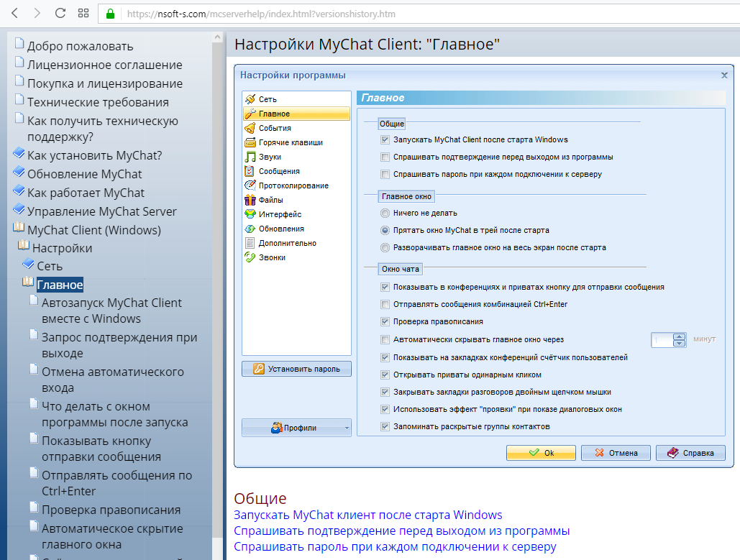Open the Профили dropdown button

[x=296, y=428]
